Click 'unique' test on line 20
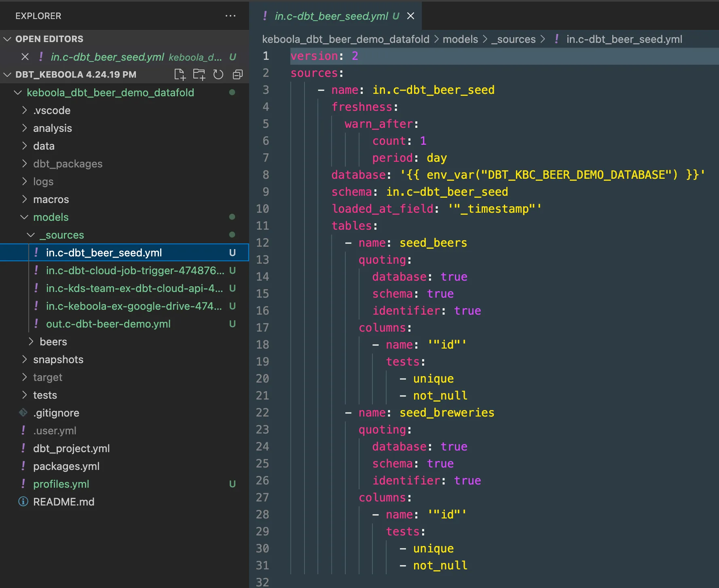 [433, 379]
